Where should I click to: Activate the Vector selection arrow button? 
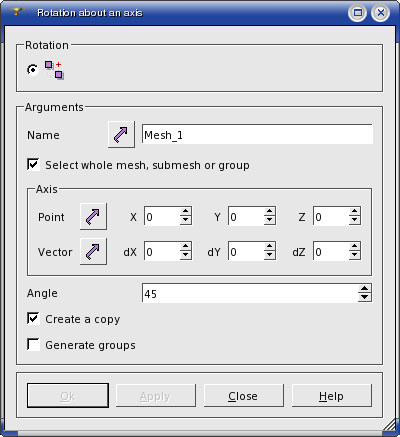(93, 251)
